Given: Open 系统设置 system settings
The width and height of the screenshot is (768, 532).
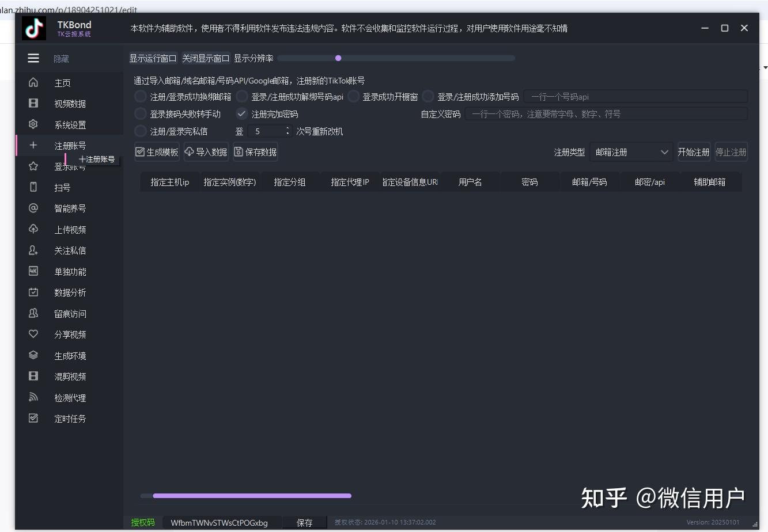Looking at the screenshot, I should click(70, 124).
